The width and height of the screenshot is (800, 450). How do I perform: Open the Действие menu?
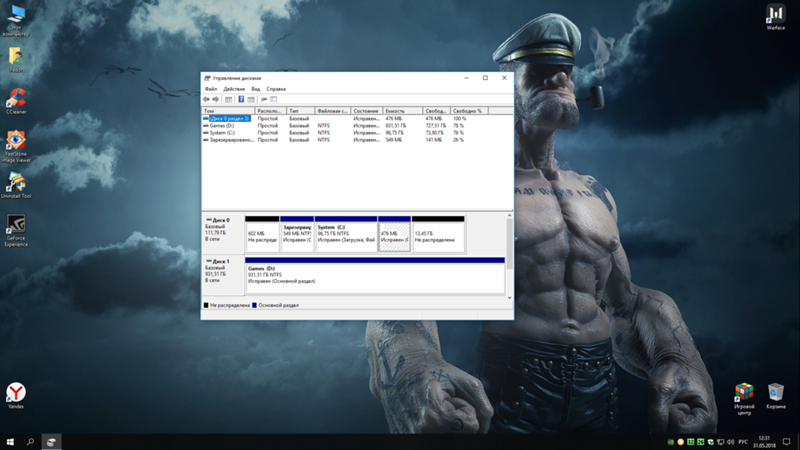[234, 89]
